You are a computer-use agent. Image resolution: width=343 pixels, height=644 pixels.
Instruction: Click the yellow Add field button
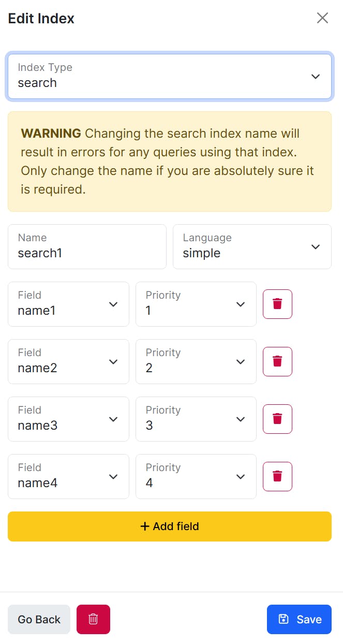coord(169,526)
